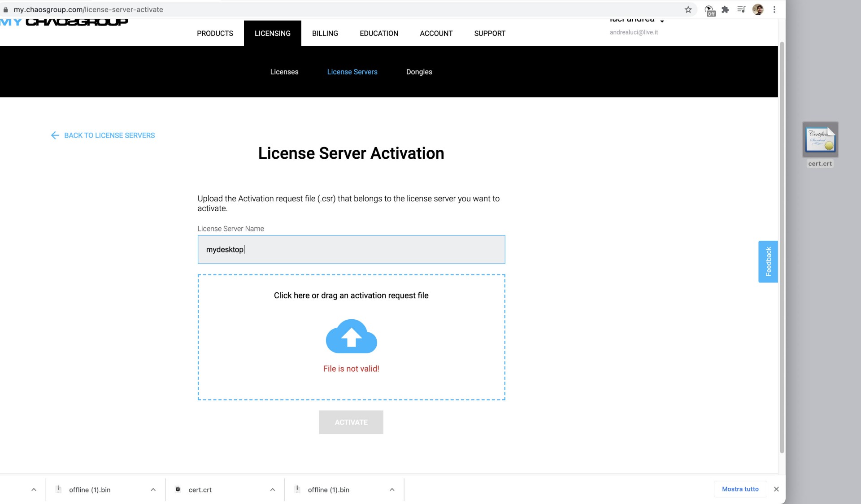Click the cloud upload icon
Viewport: 861px width, 504px height.
[x=351, y=336]
